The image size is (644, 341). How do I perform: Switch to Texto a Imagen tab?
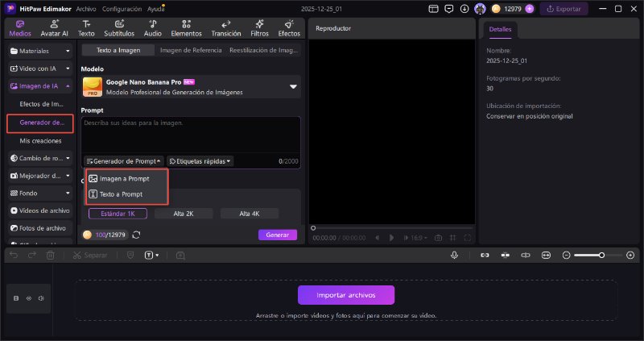118,50
